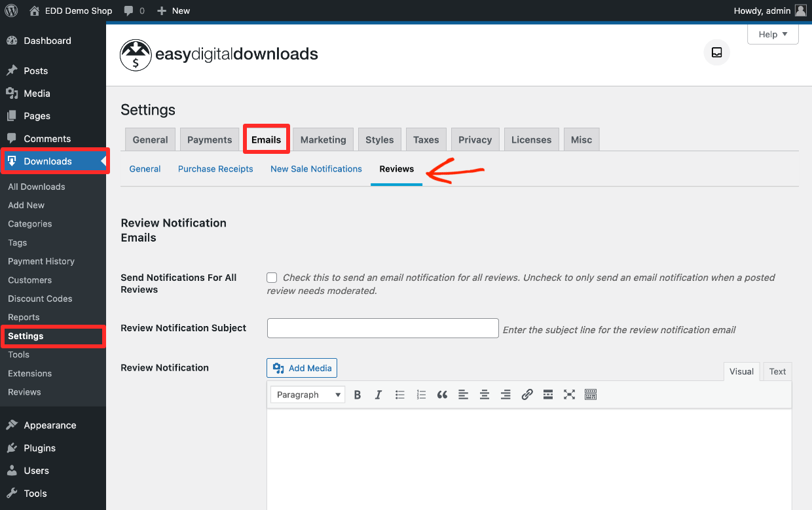
Task: Insert a bulleted list
Action: pos(400,395)
